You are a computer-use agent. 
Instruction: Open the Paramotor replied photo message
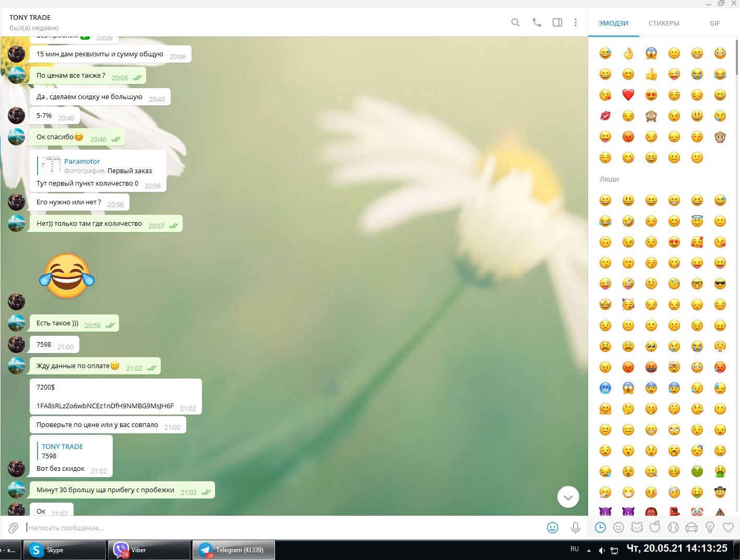coord(98,166)
